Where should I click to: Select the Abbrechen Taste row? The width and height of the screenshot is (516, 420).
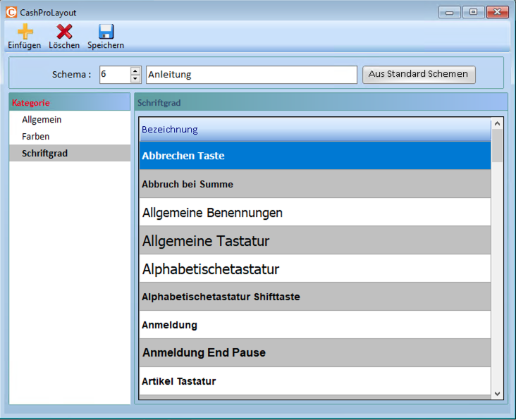point(314,156)
